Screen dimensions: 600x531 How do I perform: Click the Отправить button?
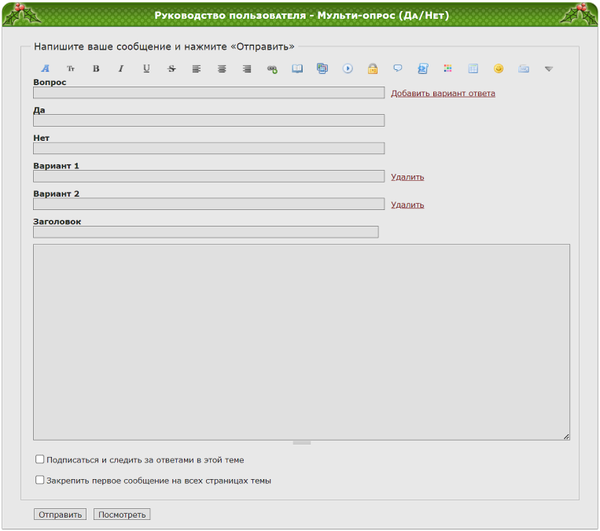pos(60,515)
